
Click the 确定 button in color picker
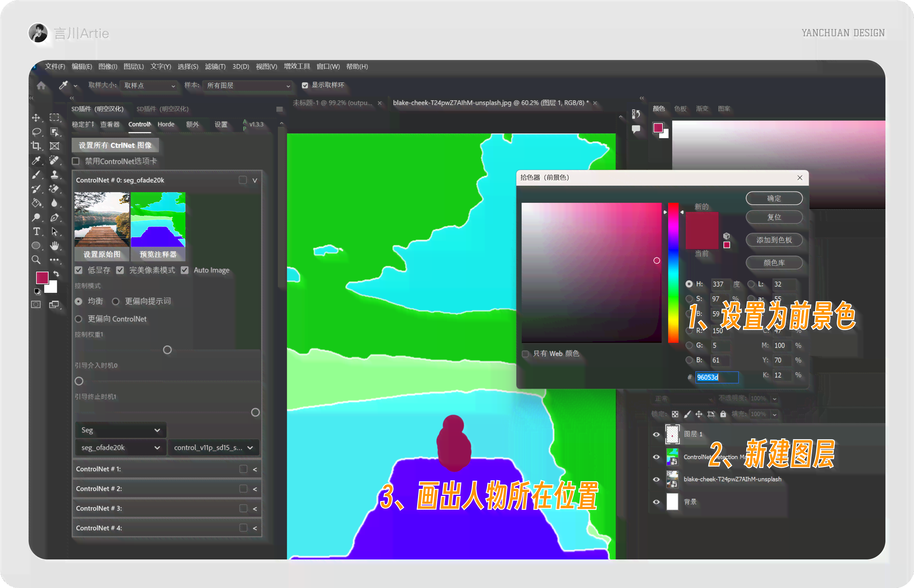[x=774, y=199]
